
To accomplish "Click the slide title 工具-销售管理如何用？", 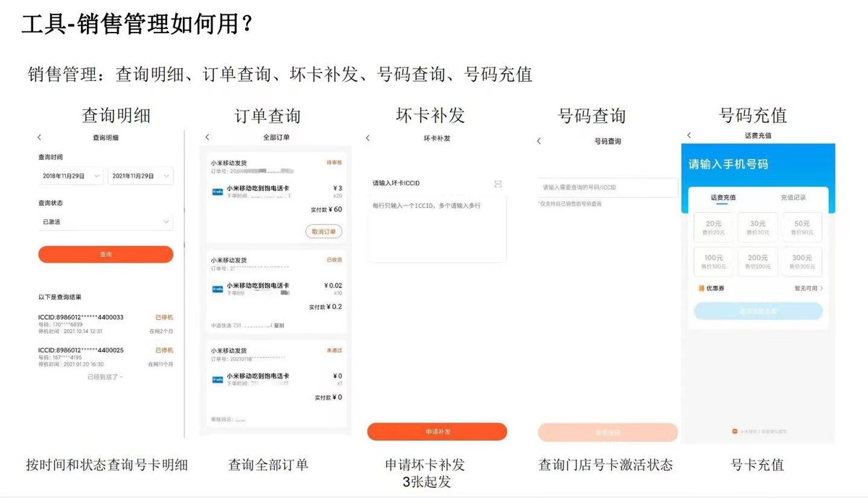I will (x=137, y=25).
